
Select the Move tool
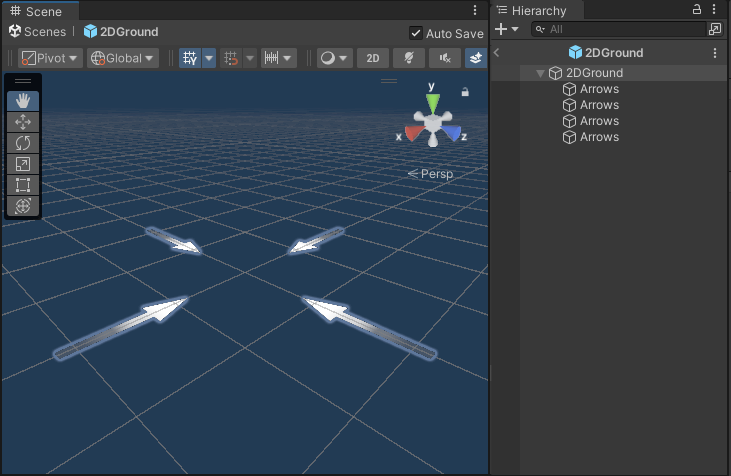(x=24, y=122)
